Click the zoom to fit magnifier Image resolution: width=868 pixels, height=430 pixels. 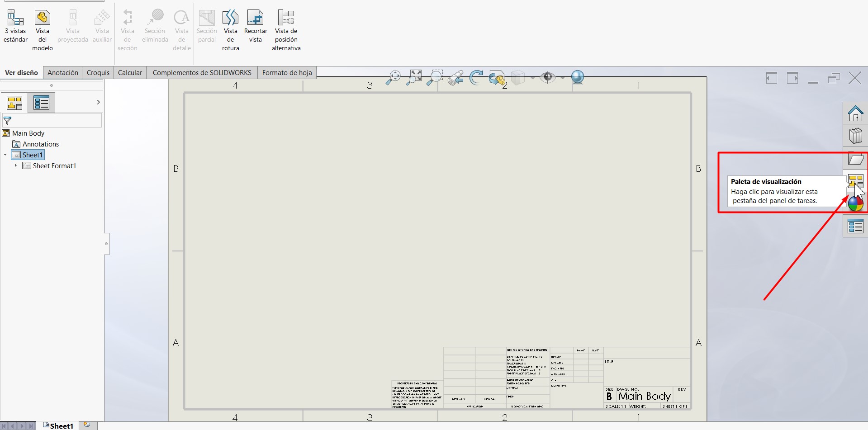(393, 78)
